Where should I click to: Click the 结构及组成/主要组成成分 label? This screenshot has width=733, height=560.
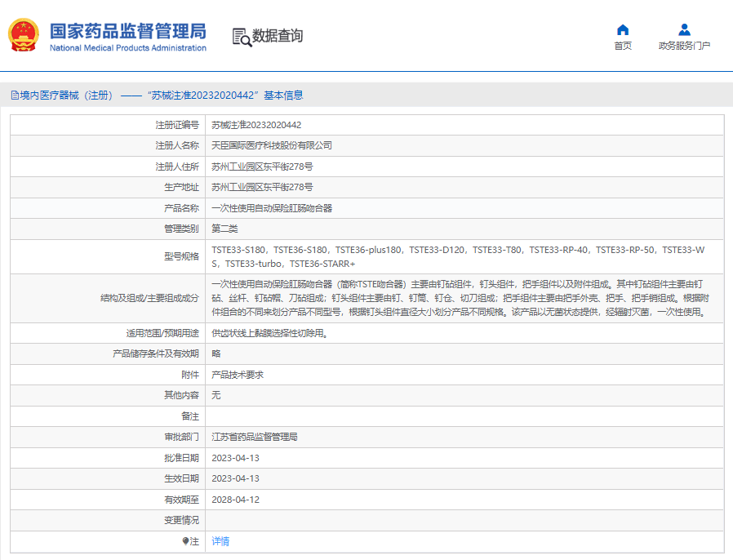(x=149, y=298)
